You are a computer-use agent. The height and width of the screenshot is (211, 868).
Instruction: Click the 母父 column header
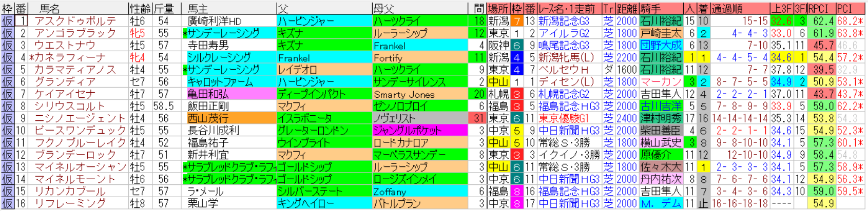[386, 8]
